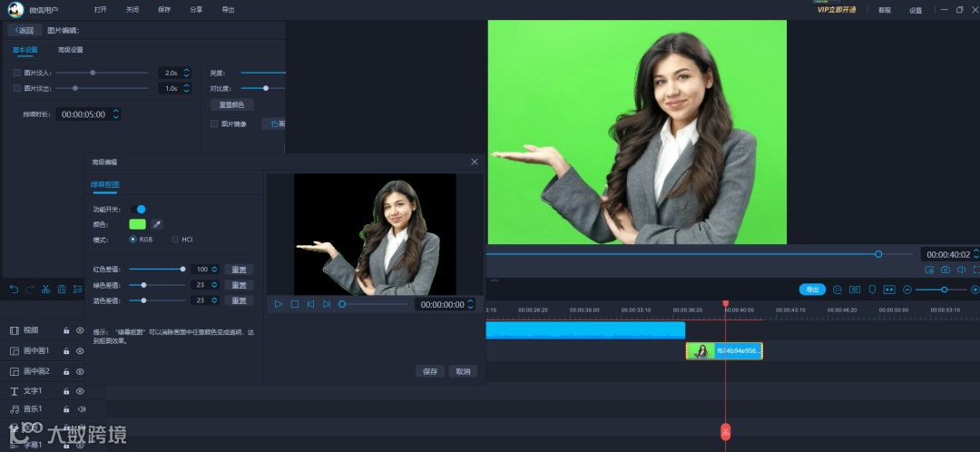The height and width of the screenshot is (452, 980).
Task: Click lock icon on 画中画1 track
Action: 66,350
